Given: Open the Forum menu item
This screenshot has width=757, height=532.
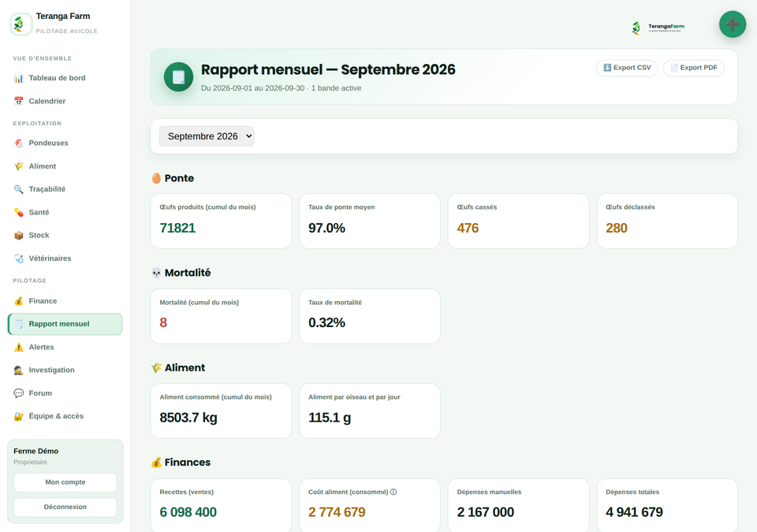Looking at the screenshot, I should 65,393.
